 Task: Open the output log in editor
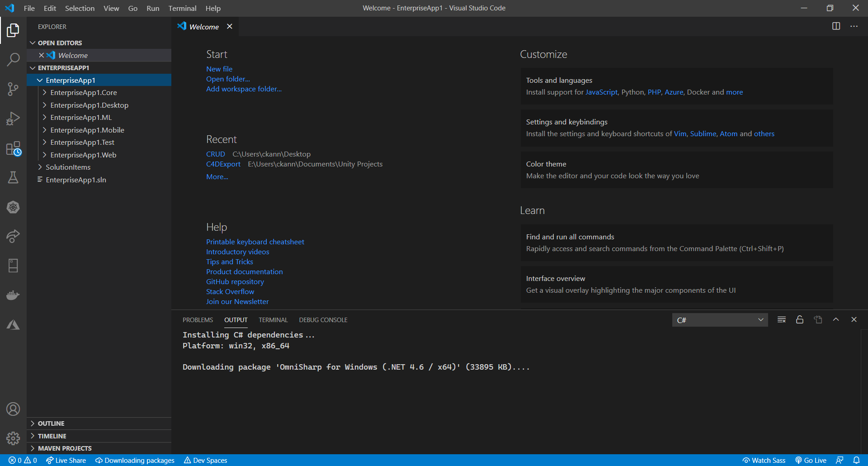[818, 320]
